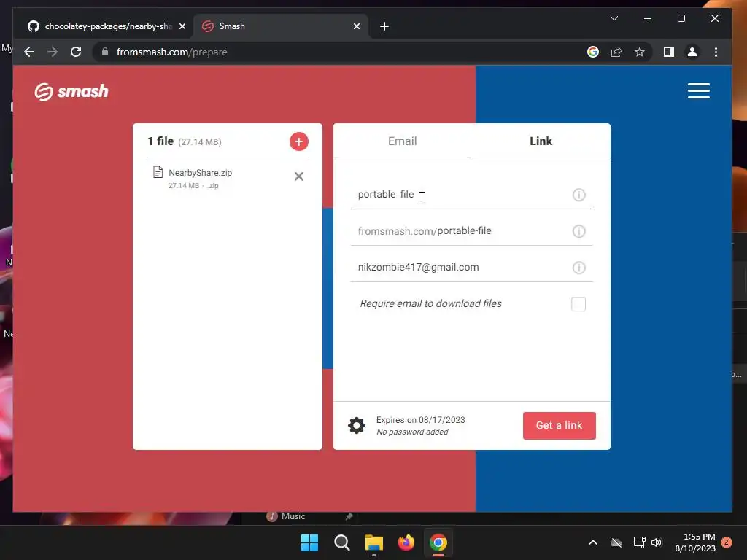This screenshot has height=560, width=747.
Task: Click the No password added text
Action: (412, 432)
